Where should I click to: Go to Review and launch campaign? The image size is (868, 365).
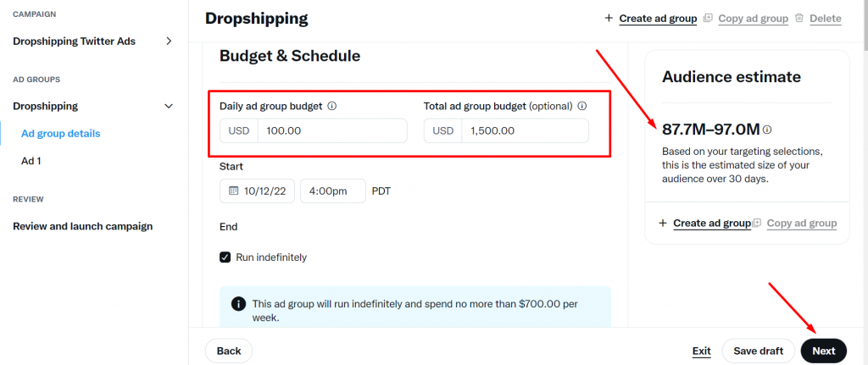point(83,226)
